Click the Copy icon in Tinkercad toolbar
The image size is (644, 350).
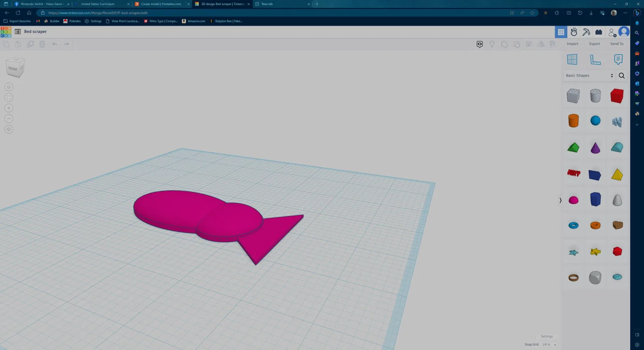[x=6, y=44]
